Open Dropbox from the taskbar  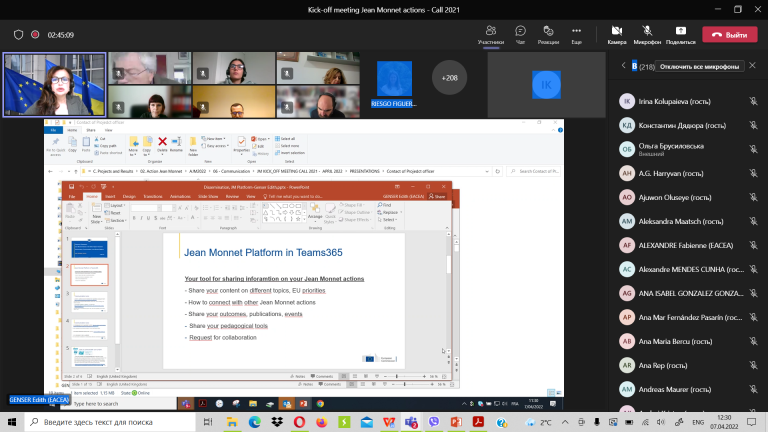[277, 422]
